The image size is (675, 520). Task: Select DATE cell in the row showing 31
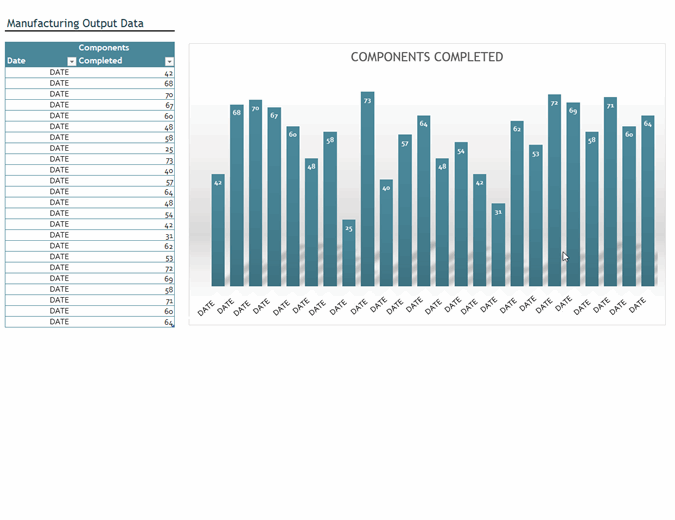41,235
